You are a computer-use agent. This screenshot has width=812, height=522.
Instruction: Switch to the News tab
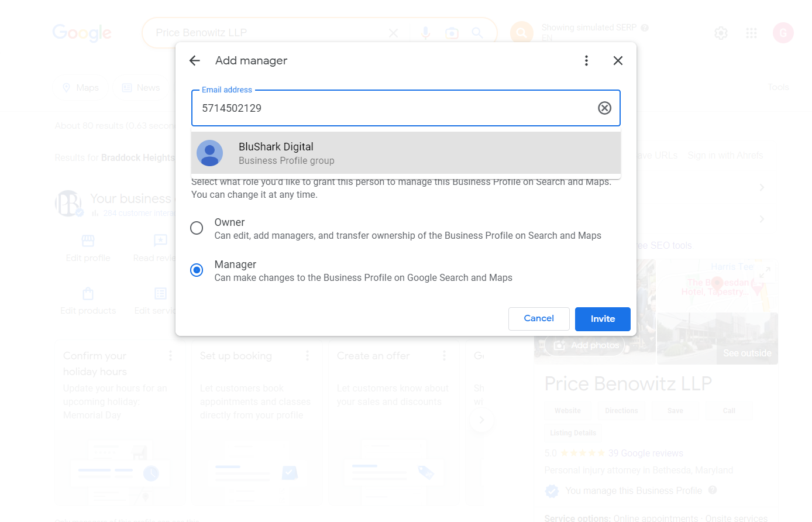click(x=141, y=88)
